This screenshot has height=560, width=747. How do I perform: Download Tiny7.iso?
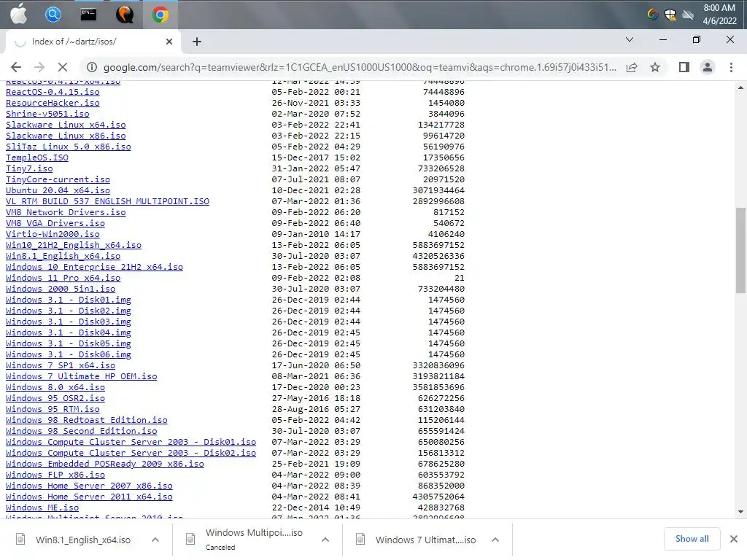click(29, 168)
